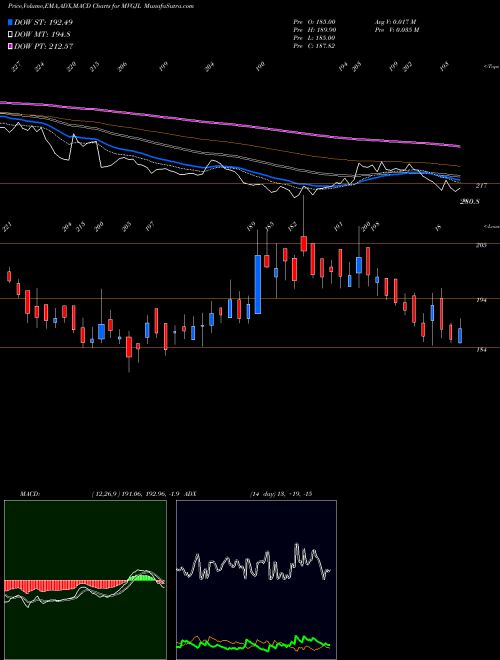Select the 'DOW ST: 192.49' legend text

point(43,22)
